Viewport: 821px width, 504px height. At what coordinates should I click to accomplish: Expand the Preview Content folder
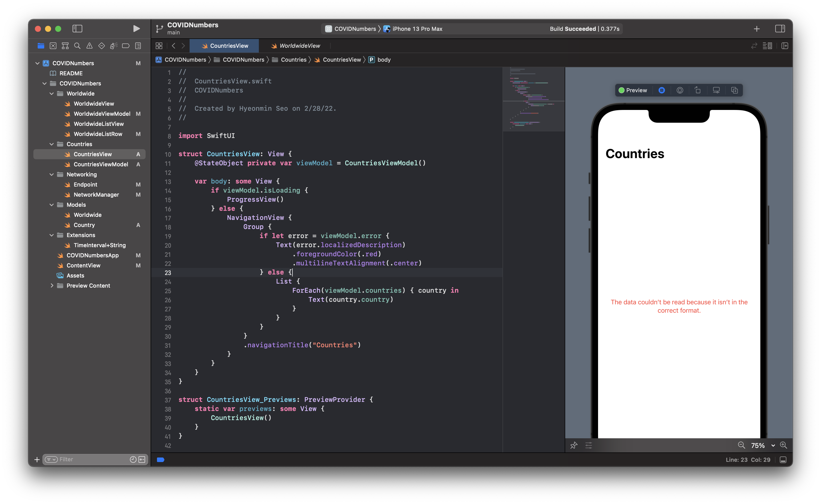coord(52,286)
